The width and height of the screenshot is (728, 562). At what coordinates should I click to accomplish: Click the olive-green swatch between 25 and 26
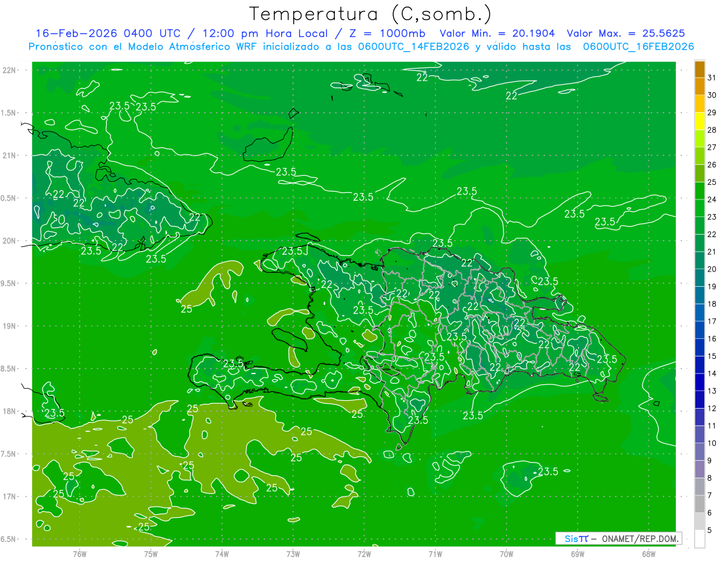(699, 173)
